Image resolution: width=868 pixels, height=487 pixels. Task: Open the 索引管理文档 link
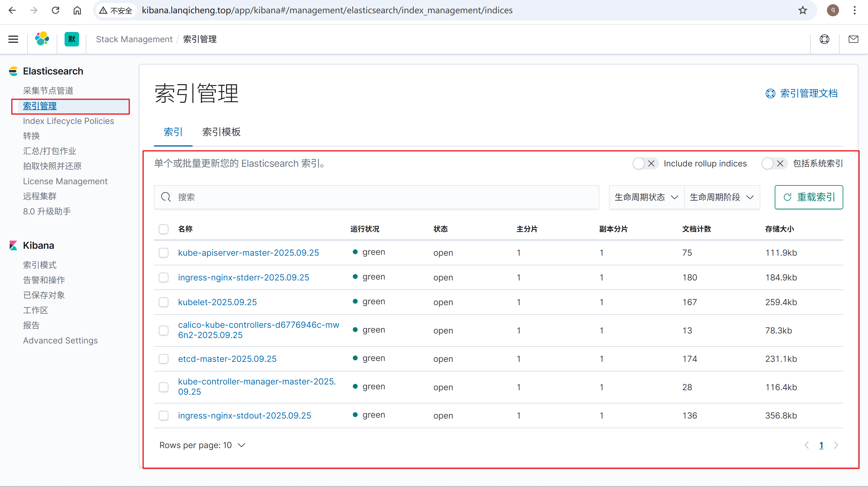[x=801, y=93]
